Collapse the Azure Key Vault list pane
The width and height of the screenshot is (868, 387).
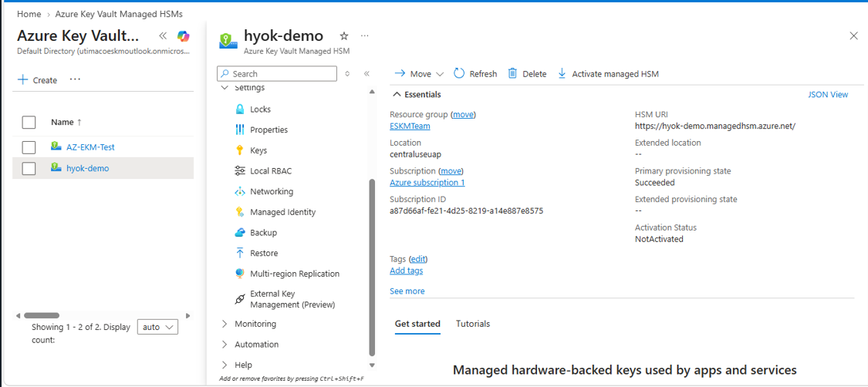click(163, 36)
